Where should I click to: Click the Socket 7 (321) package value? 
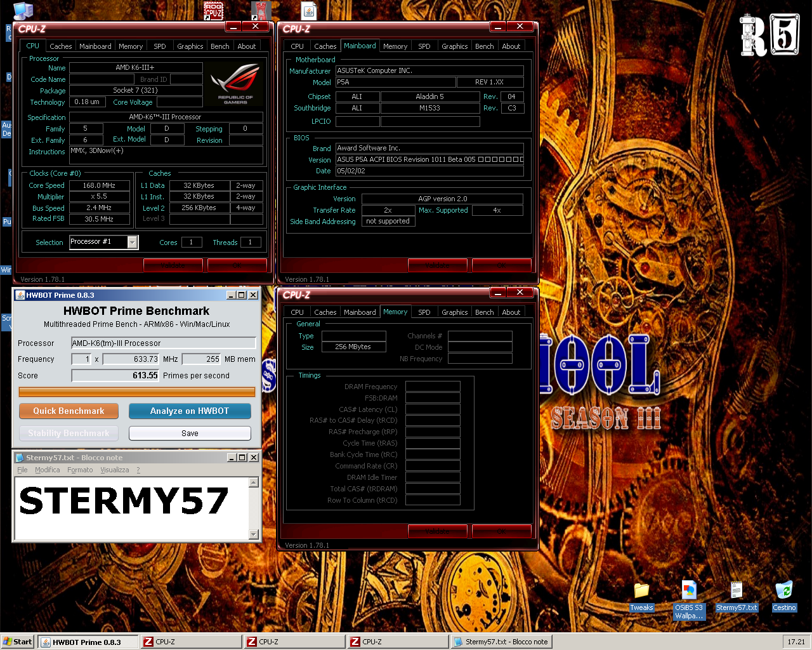click(135, 91)
